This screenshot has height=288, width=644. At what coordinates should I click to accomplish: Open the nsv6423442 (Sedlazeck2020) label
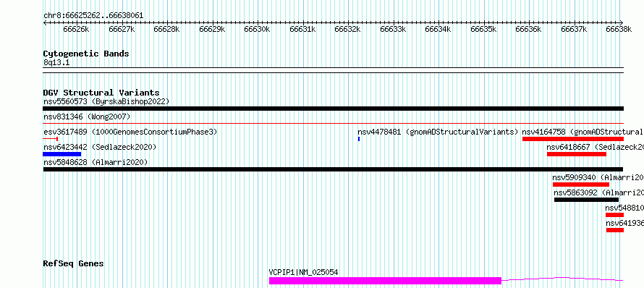pyautogui.click(x=100, y=148)
